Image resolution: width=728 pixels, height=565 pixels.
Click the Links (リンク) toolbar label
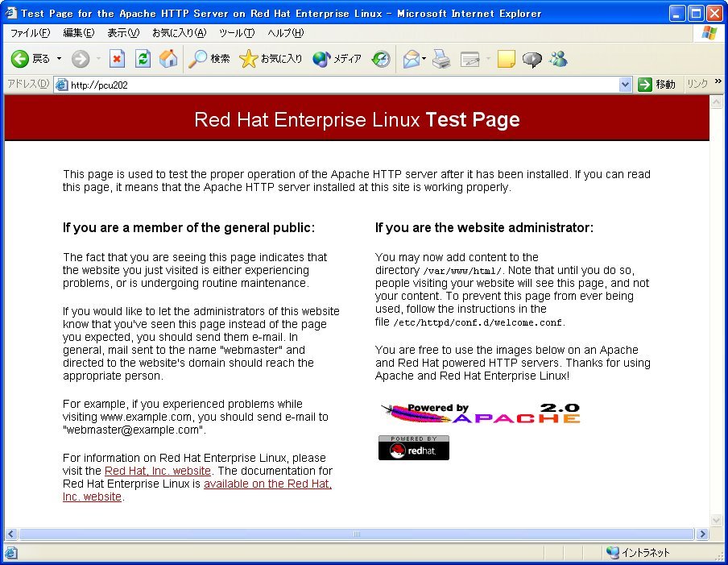pyautogui.click(x=697, y=84)
